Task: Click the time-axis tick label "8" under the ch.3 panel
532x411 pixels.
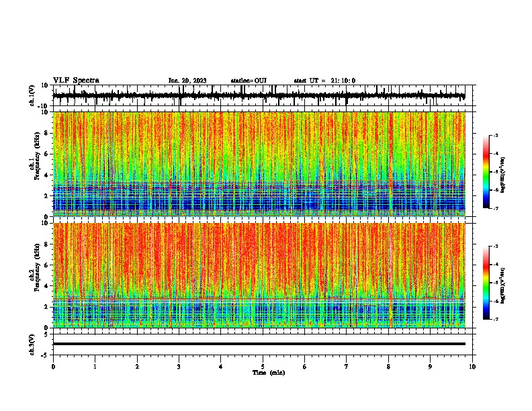Action: click(x=388, y=367)
